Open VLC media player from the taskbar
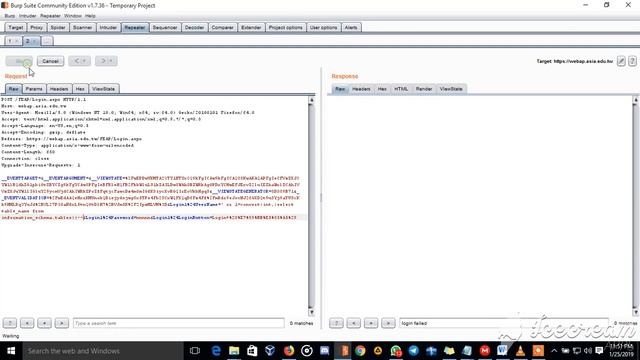 pos(520,351)
